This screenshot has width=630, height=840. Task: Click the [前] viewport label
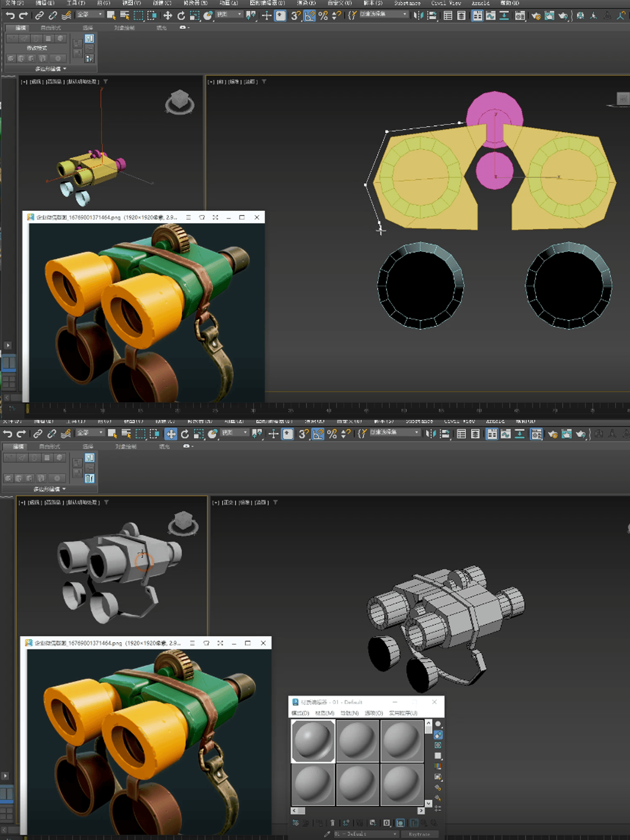click(221, 82)
